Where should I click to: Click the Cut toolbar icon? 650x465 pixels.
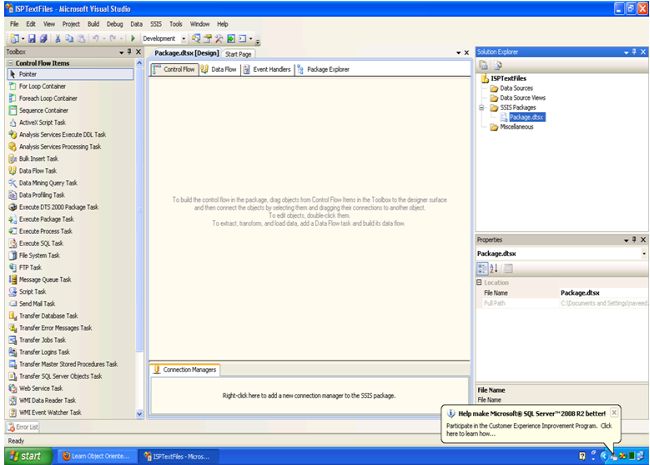pos(58,39)
